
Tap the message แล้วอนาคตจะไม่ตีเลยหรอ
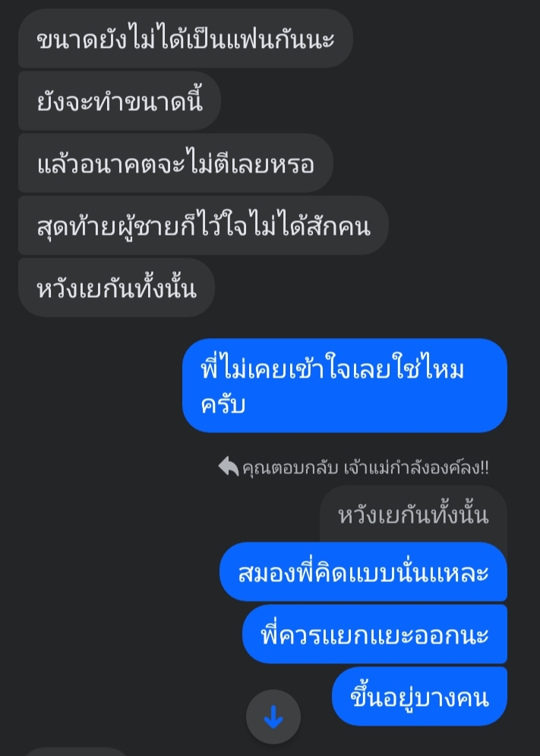click(x=175, y=163)
